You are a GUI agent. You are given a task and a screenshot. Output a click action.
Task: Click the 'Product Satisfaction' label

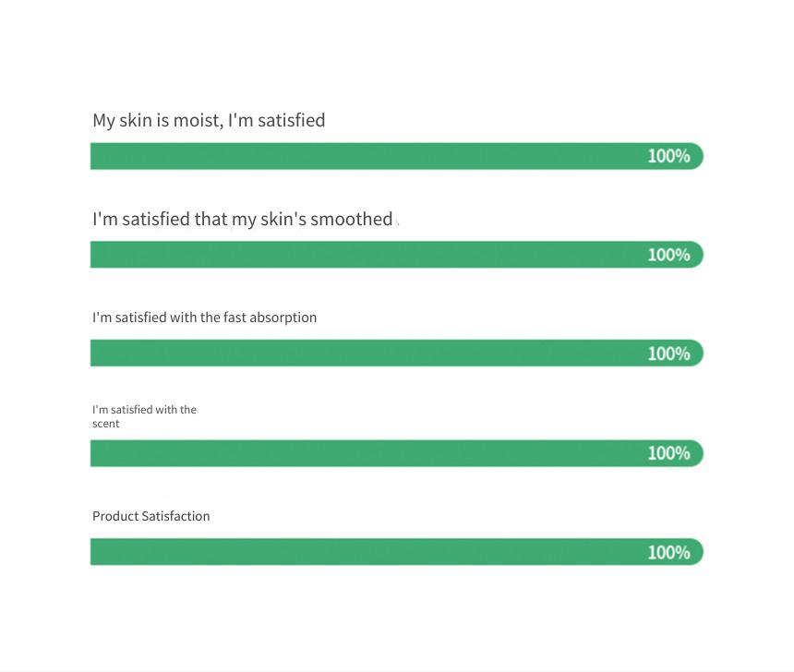pos(150,516)
